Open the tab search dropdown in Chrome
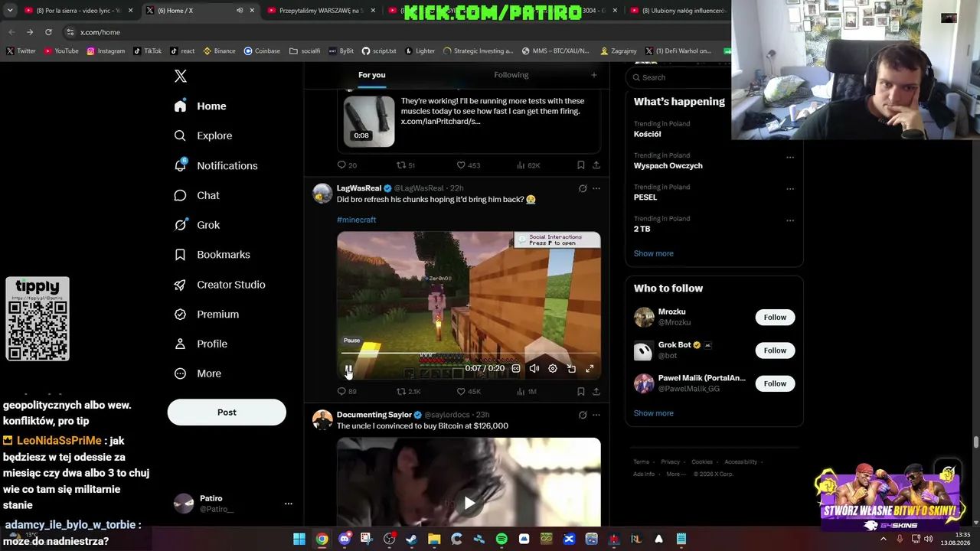This screenshot has width=980, height=551. (x=10, y=11)
